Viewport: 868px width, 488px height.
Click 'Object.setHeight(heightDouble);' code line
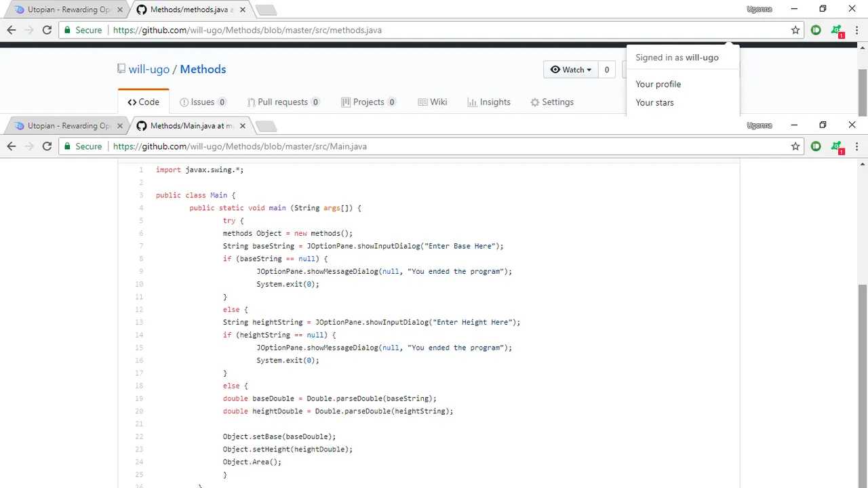click(288, 449)
